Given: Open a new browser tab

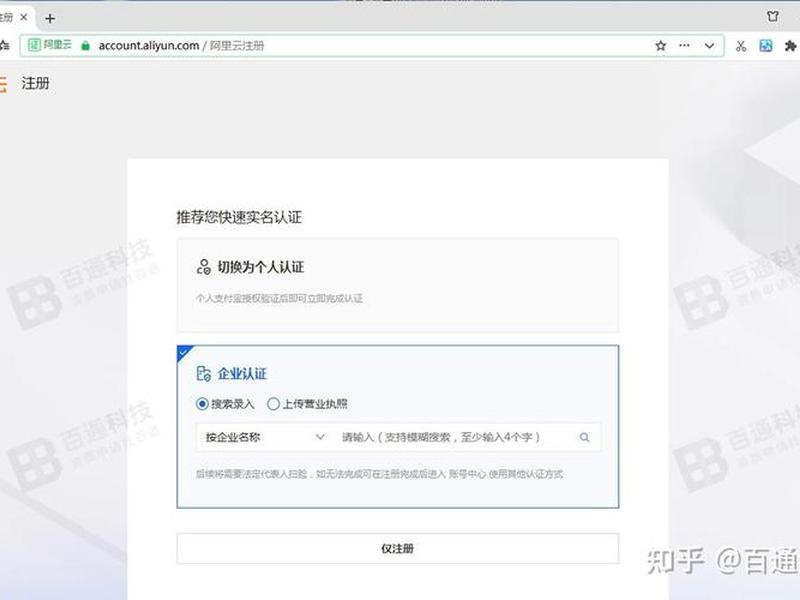Looking at the screenshot, I should pyautogui.click(x=49, y=19).
